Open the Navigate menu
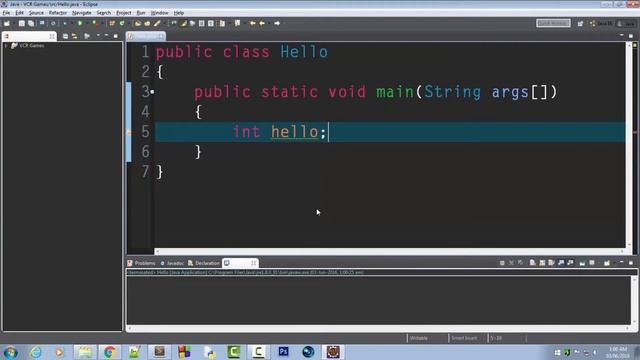Screen dimensions: 640x360 click(81, 13)
